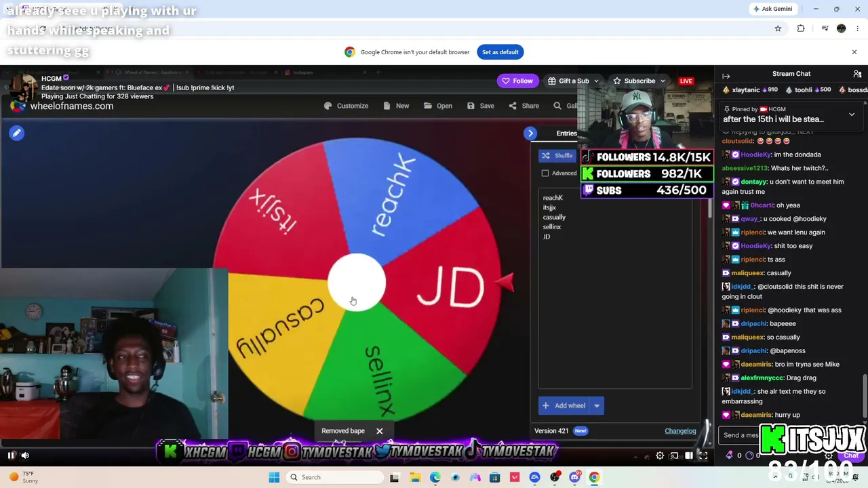Image resolution: width=868 pixels, height=488 pixels.
Task: Toggle theatre mode on the player
Action: click(x=688, y=456)
